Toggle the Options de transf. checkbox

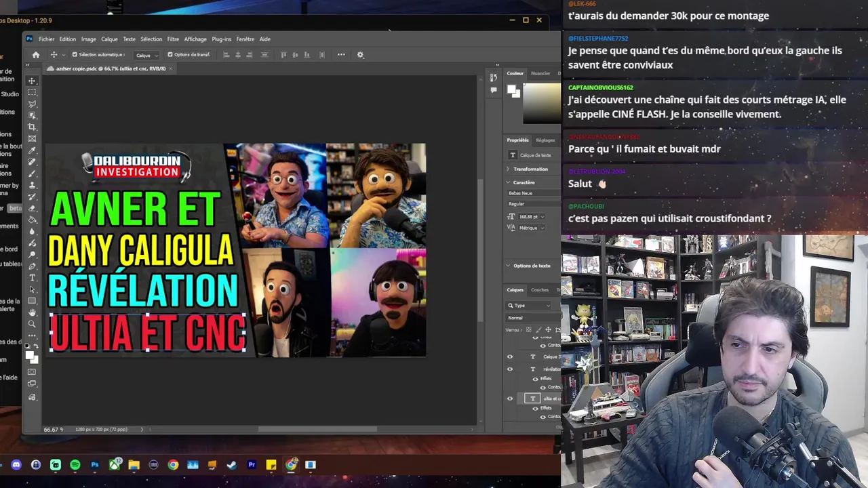170,55
